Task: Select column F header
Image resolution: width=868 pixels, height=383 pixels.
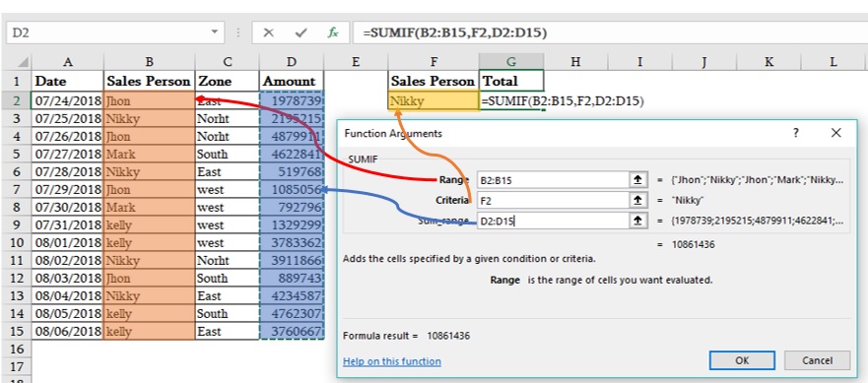Action: [x=434, y=62]
